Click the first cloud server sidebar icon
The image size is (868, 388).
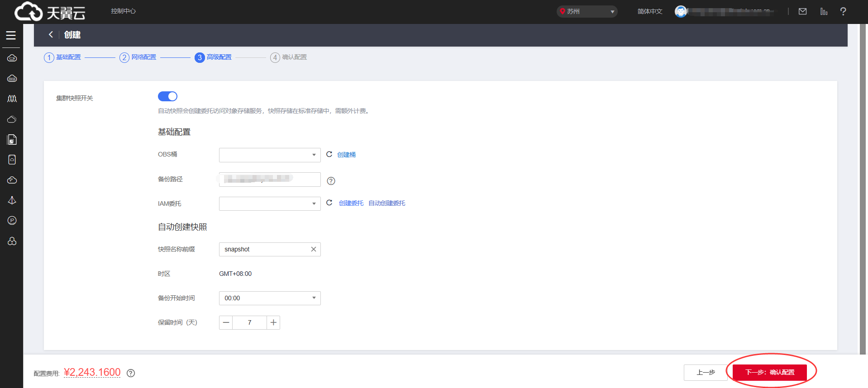12,58
